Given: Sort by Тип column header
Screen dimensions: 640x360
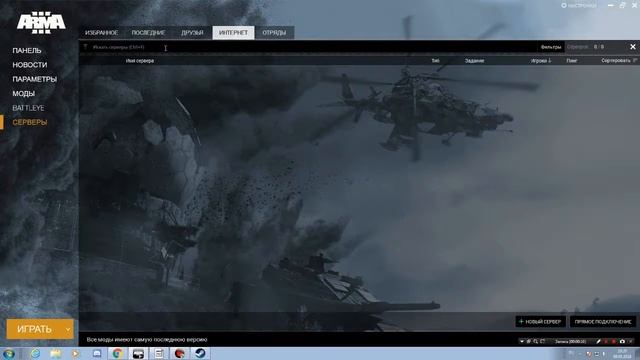Looking at the screenshot, I should point(436,61).
